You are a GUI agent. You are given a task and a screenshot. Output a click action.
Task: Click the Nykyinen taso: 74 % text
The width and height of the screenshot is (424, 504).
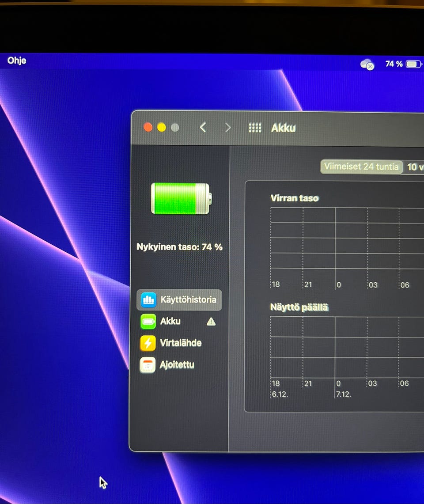179,247
